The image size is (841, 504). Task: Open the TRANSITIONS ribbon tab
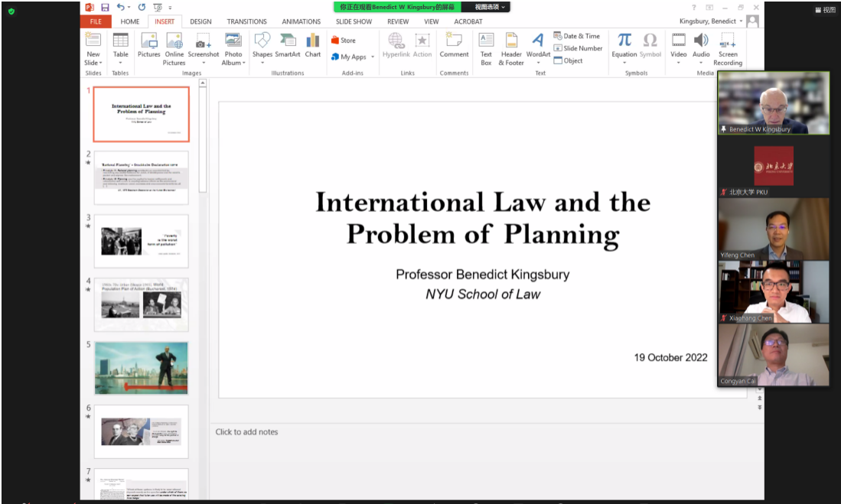[x=246, y=21]
